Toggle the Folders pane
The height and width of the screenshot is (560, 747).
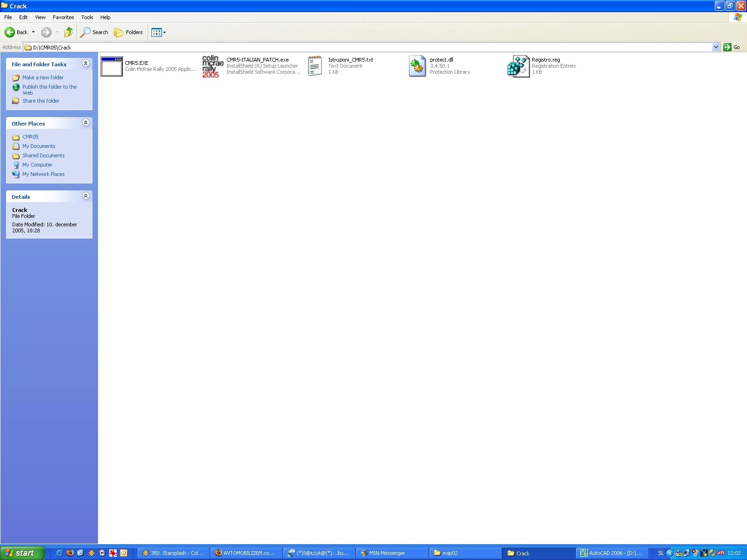click(128, 32)
